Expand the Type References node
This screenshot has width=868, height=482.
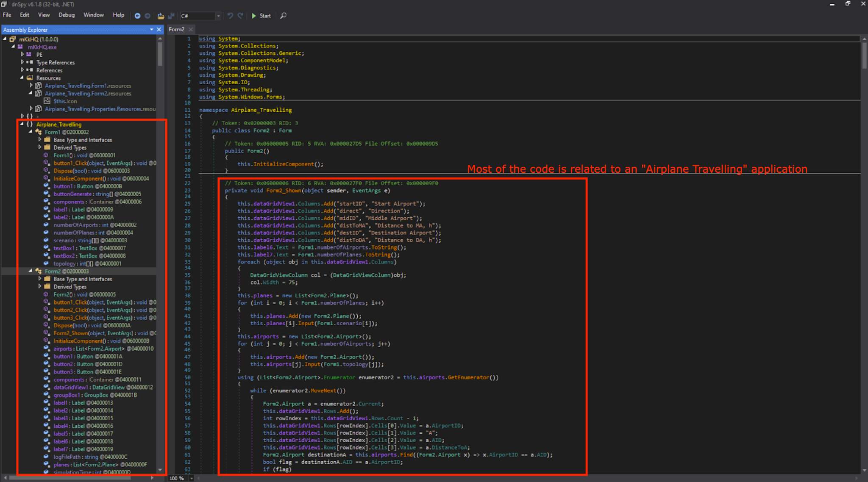(22, 62)
